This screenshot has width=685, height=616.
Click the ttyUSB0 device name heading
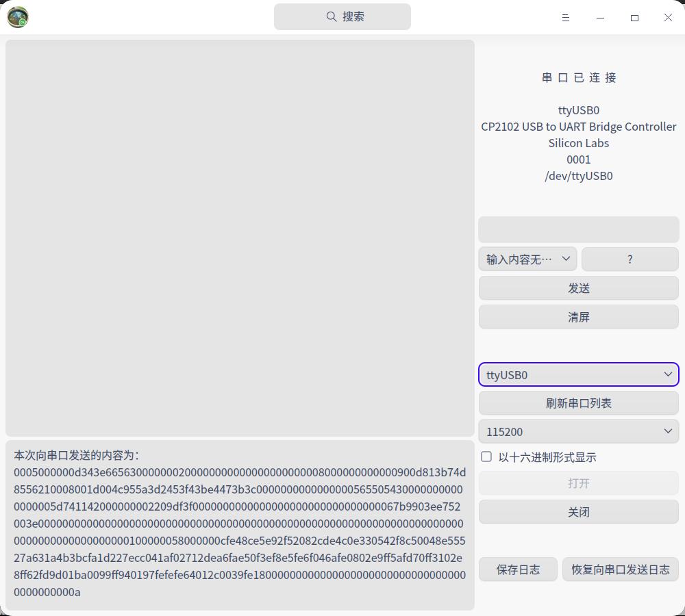(578, 110)
